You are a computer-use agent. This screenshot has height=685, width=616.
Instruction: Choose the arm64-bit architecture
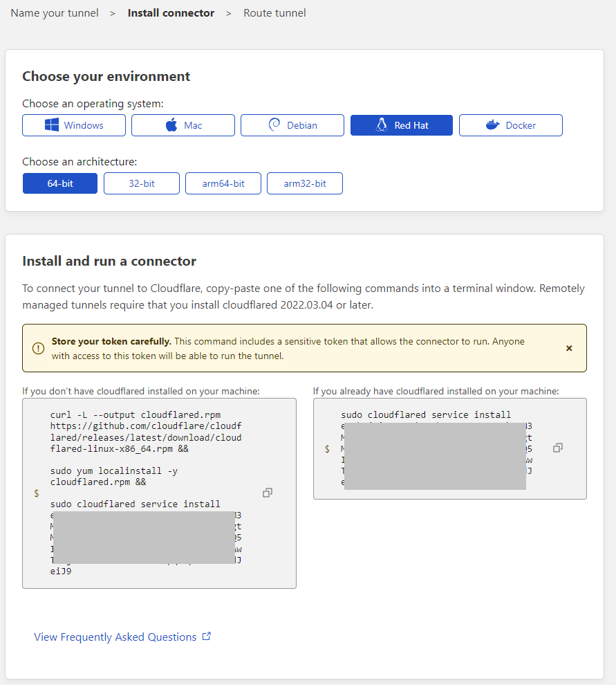pyautogui.click(x=223, y=183)
